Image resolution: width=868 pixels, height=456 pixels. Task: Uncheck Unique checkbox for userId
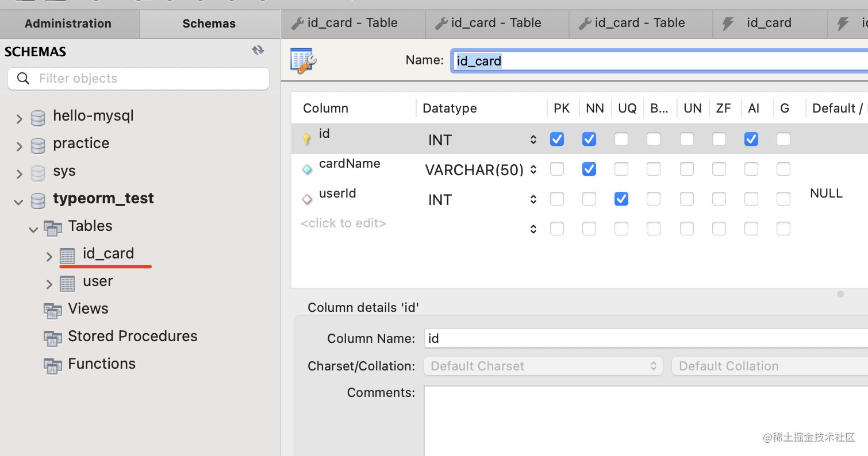(x=621, y=199)
